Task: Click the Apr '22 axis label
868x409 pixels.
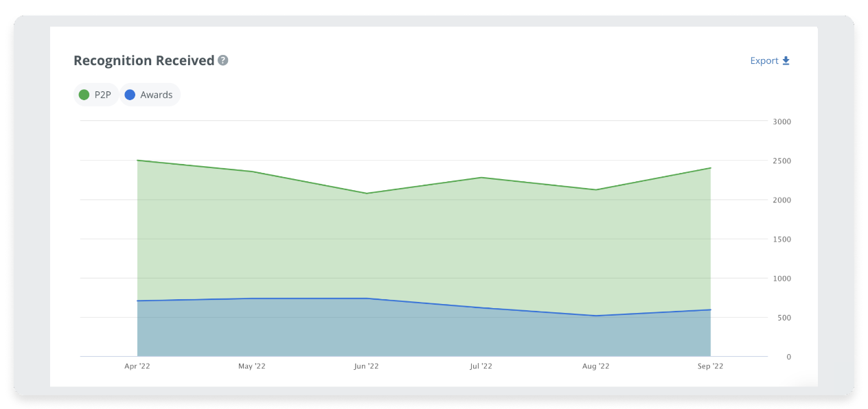Action: click(137, 366)
